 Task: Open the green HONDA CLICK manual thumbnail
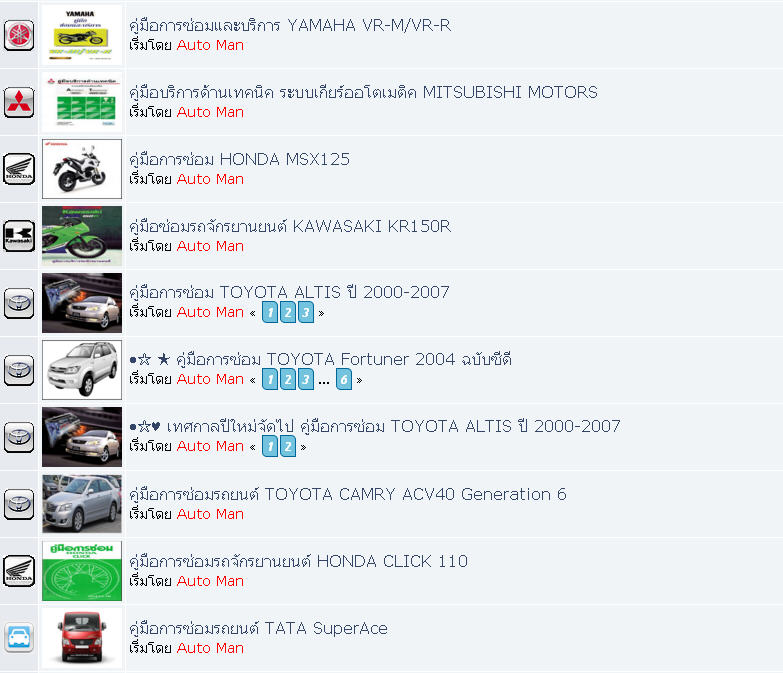[82, 571]
